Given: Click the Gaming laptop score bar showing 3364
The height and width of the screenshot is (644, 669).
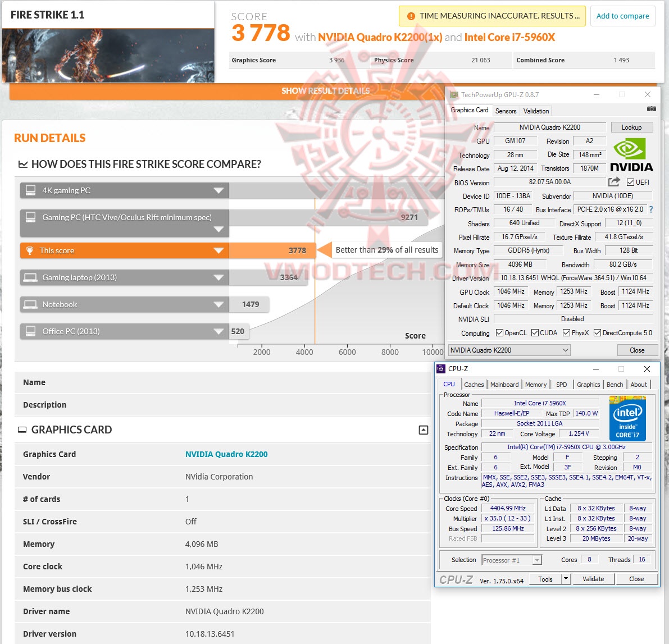Looking at the screenshot, I should pyautogui.click(x=268, y=277).
